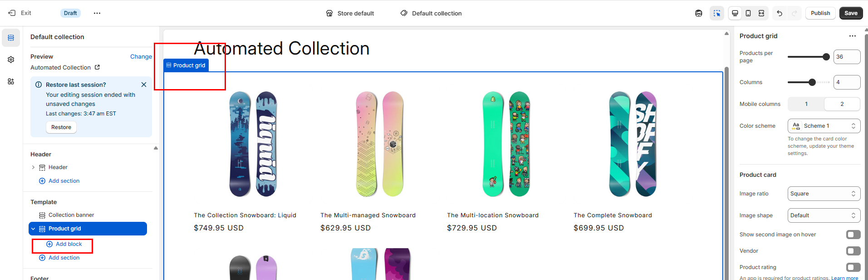Expand the Header section chevron
868x280 pixels.
coord(33,167)
